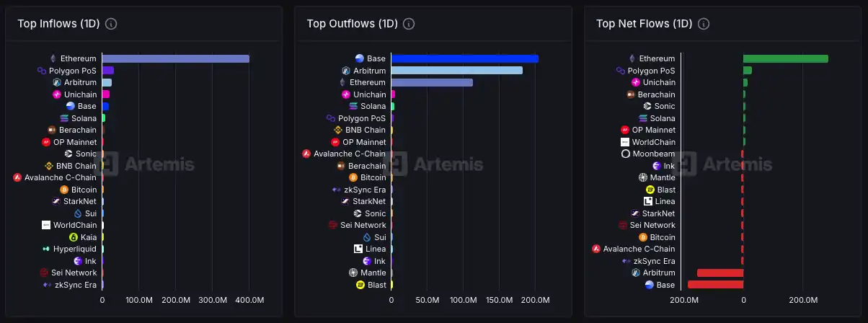Click the Sei Network label in Top Outflows
Viewport: 868px width, 323px height.
[x=363, y=225]
